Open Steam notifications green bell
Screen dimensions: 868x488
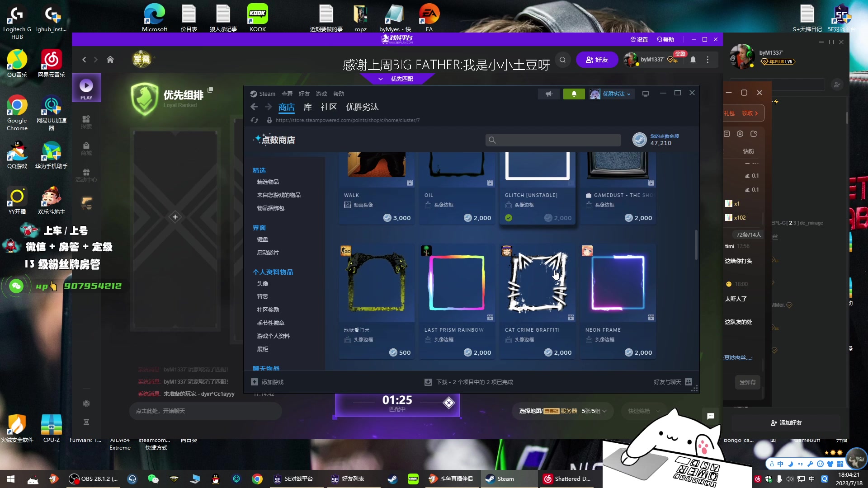(x=574, y=94)
